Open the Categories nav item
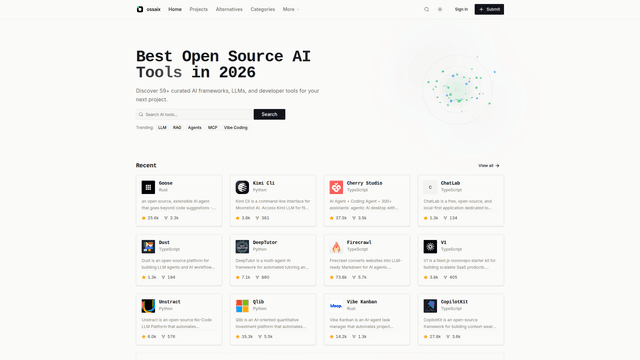The height and width of the screenshot is (360, 640). pyautogui.click(x=262, y=9)
